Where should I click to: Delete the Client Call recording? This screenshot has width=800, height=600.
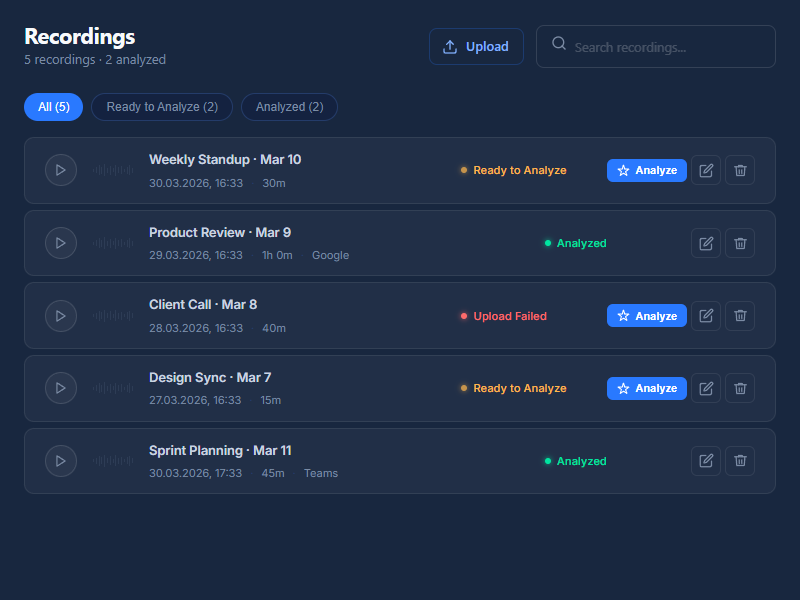point(740,316)
